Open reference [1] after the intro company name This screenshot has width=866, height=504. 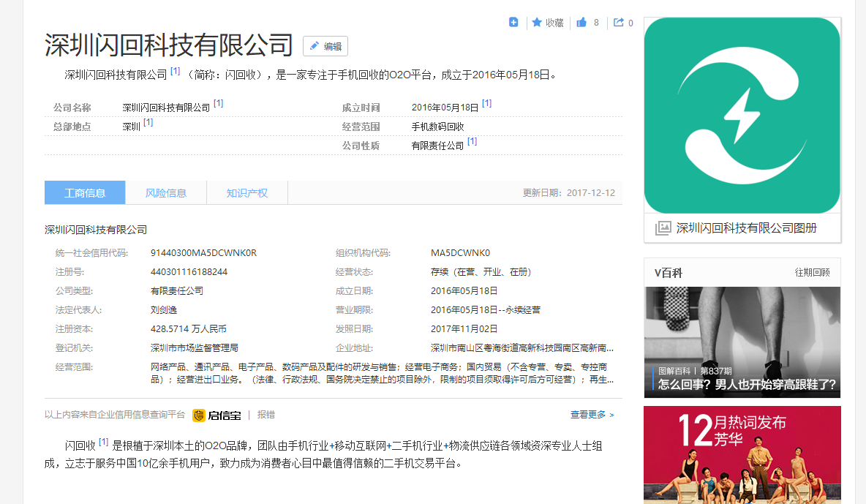tap(175, 71)
